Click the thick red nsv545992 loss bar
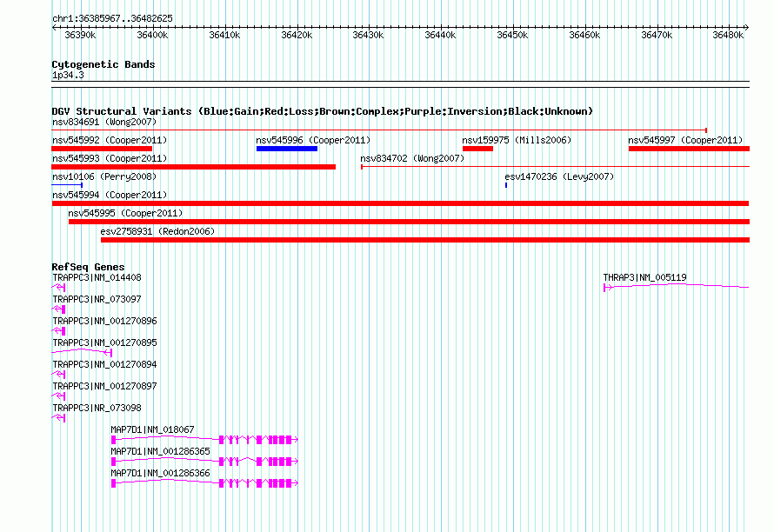Screen dimensions: 774x532 (102, 149)
